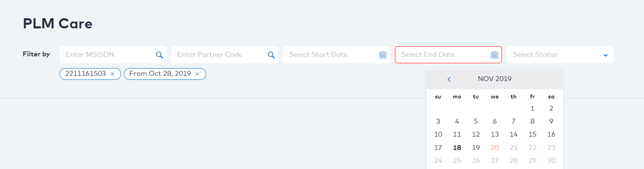The width and height of the screenshot is (644, 169).
Task: Select November 17 in the calendar
Action: coord(438,148)
